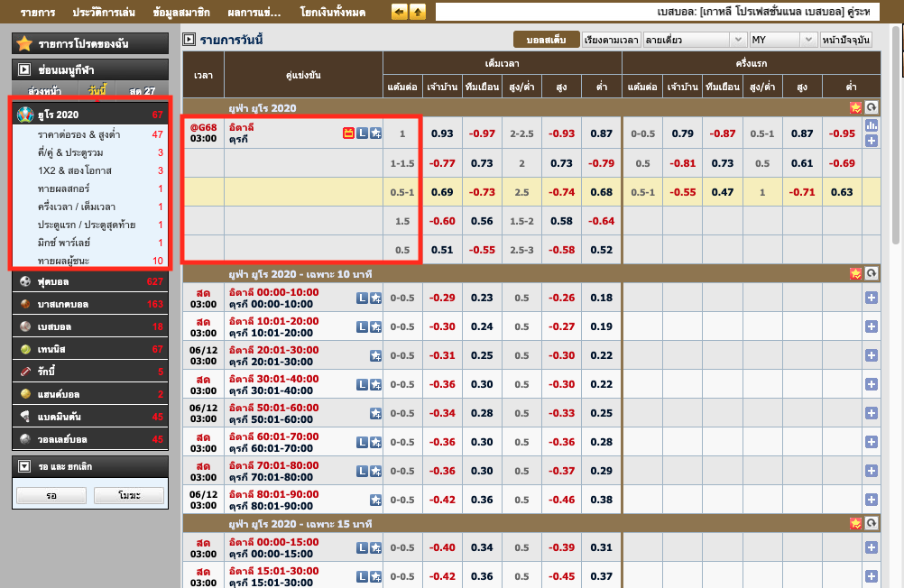Click the บอลสเต็บ button

(545, 40)
